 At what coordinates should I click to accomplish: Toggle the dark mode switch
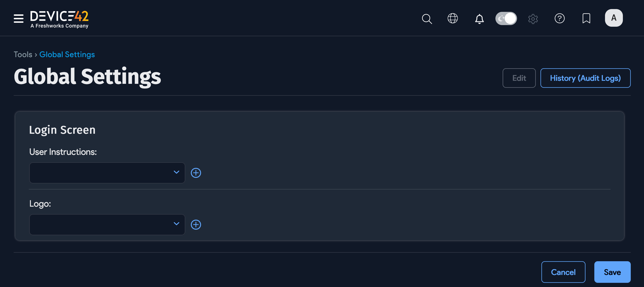pos(506,18)
